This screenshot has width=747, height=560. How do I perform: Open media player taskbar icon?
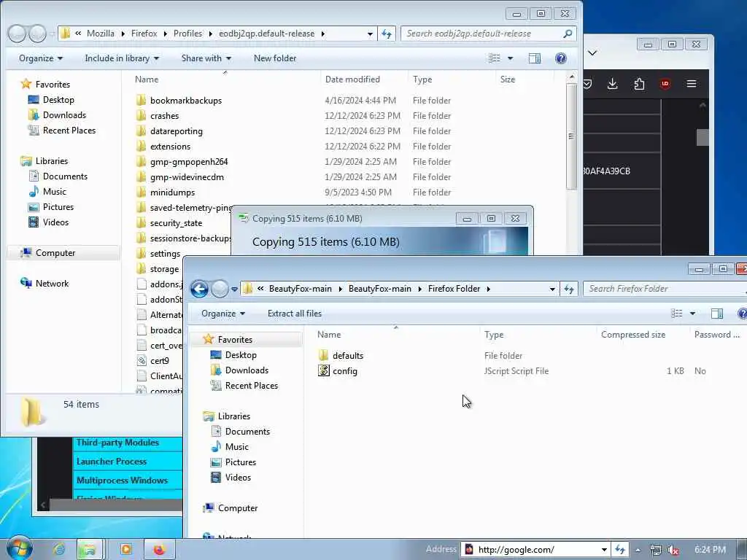(x=125, y=550)
